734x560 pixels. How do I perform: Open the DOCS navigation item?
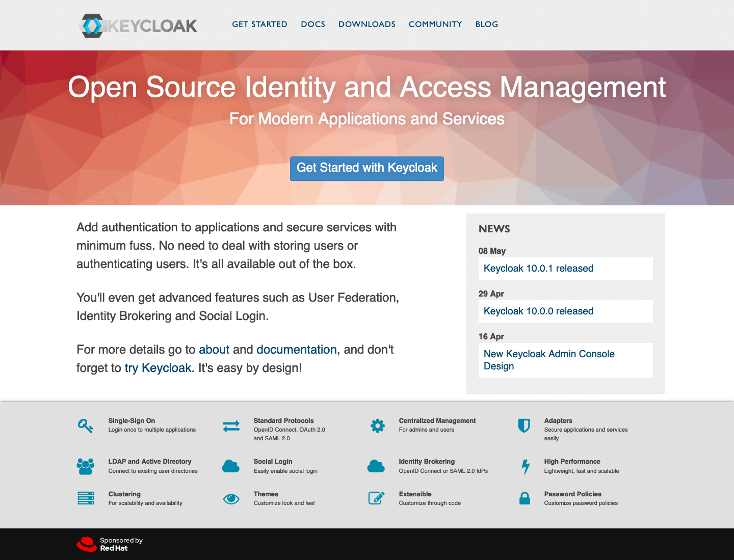point(313,24)
